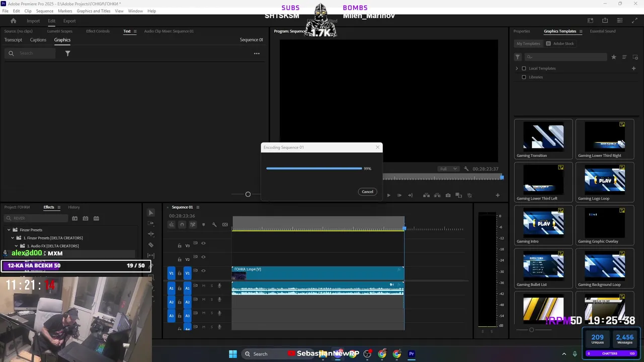
Task: Open playback resolution Full dropdown
Action: [x=448, y=169]
